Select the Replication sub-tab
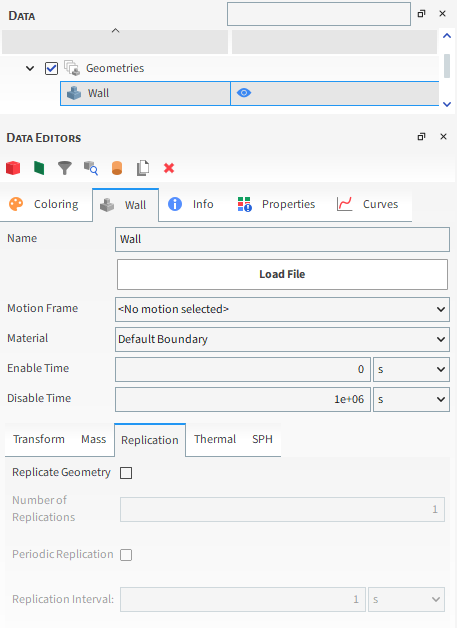The width and height of the screenshot is (457, 628). tap(150, 440)
